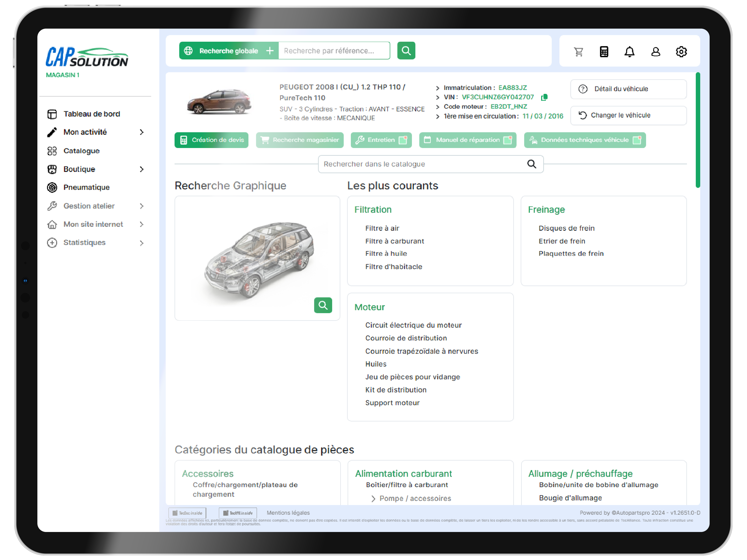Open notifications bell
This screenshot has height=560, width=747.
pos(629,52)
